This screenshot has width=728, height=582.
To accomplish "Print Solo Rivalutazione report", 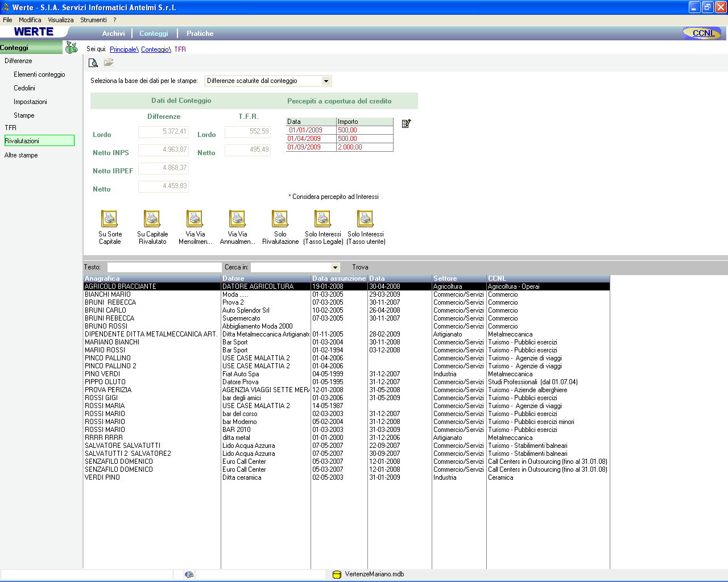I will click(x=280, y=227).
